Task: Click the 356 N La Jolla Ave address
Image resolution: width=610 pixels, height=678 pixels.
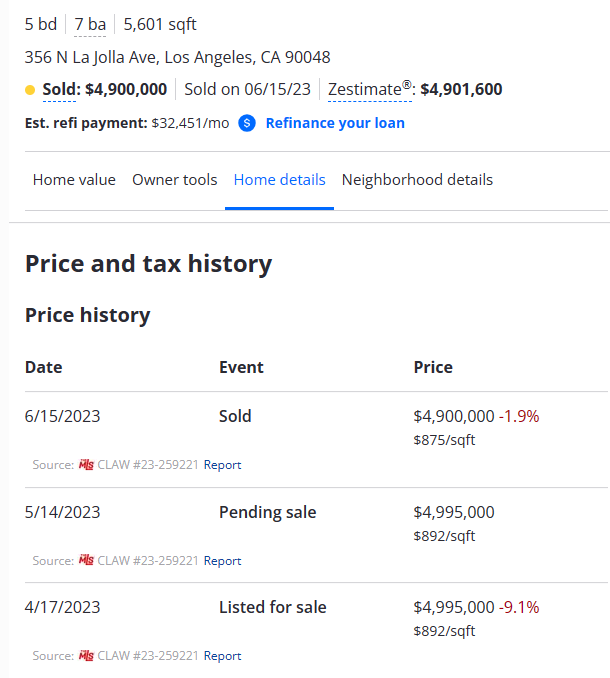Action: 177,57
